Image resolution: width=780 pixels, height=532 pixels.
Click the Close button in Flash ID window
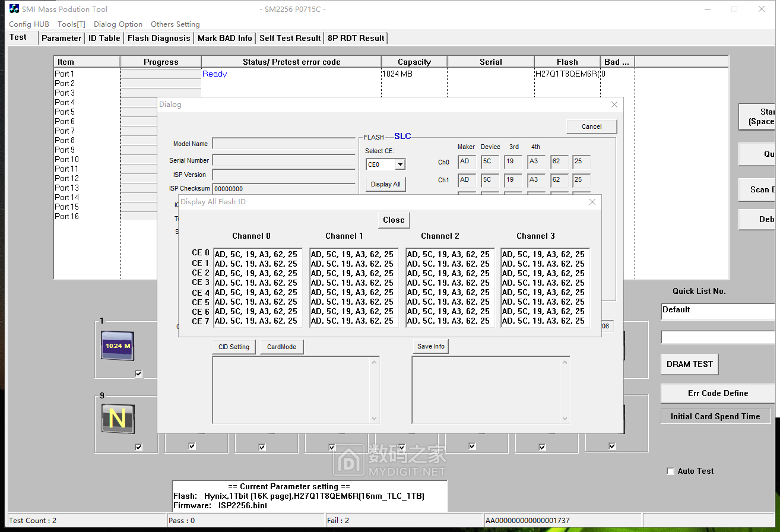394,220
